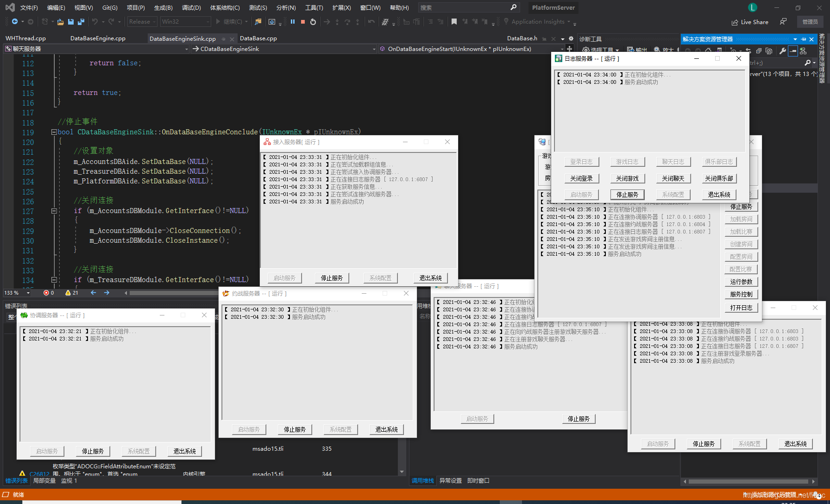Click 停止服务 in 接入服务器 window
Image resolution: width=830 pixels, height=504 pixels.
click(332, 278)
